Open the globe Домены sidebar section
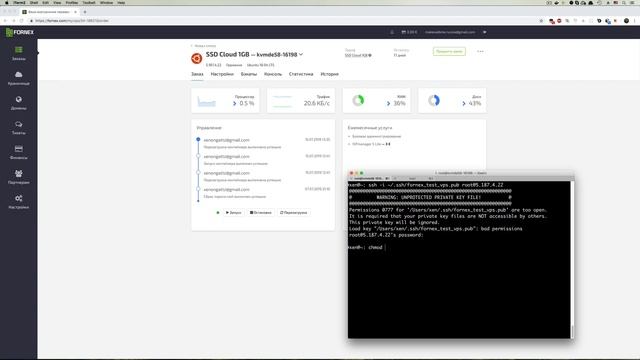The width and height of the screenshot is (640, 360). 18,103
